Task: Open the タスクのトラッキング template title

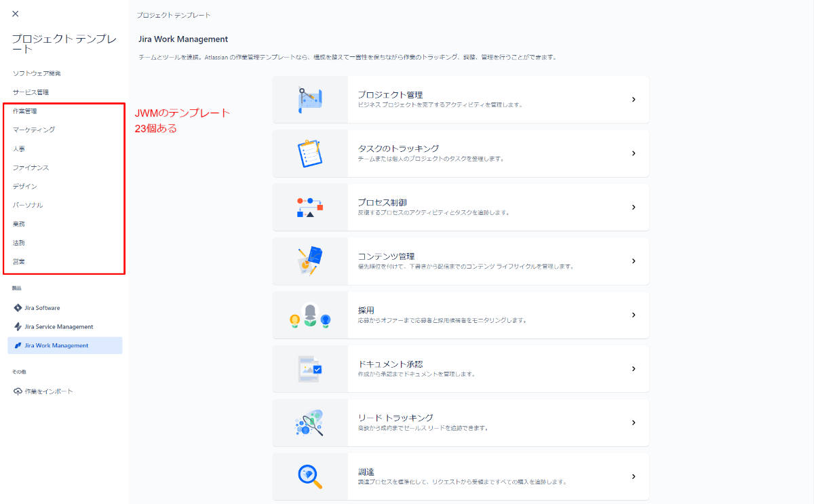Action: pos(398,149)
